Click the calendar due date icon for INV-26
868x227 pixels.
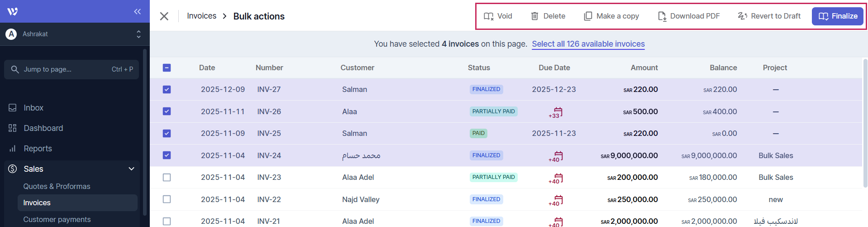[x=558, y=112]
